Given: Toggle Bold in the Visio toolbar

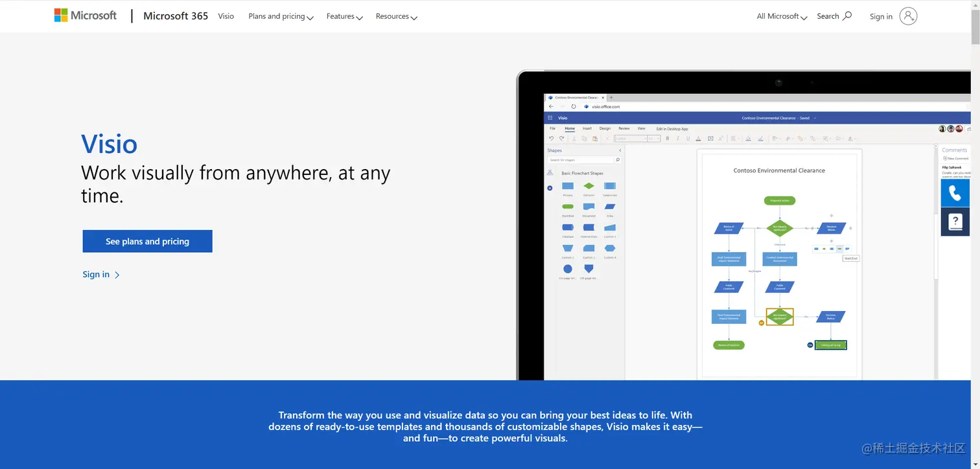Looking at the screenshot, I should pyautogui.click(x=668, y=139).
